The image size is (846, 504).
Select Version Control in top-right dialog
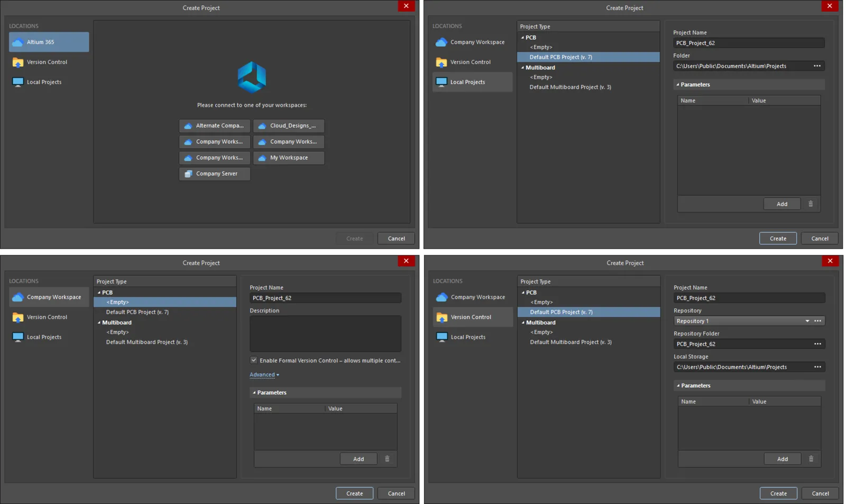[472, 62]
